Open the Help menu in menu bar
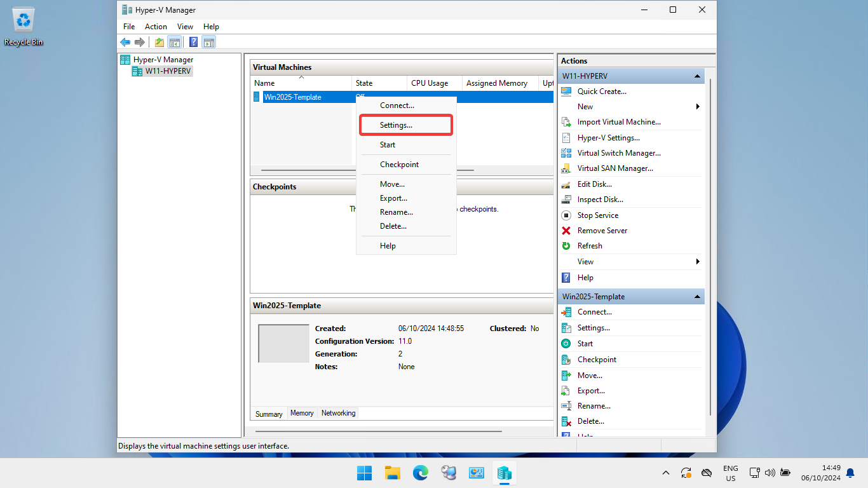Screen dimensions: 868x488 pos(211,27)
